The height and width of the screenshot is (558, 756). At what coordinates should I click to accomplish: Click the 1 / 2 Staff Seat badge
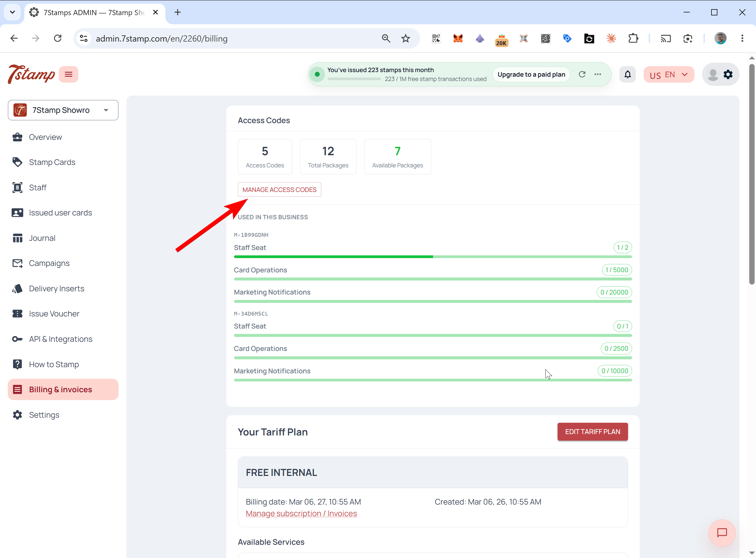623,248
